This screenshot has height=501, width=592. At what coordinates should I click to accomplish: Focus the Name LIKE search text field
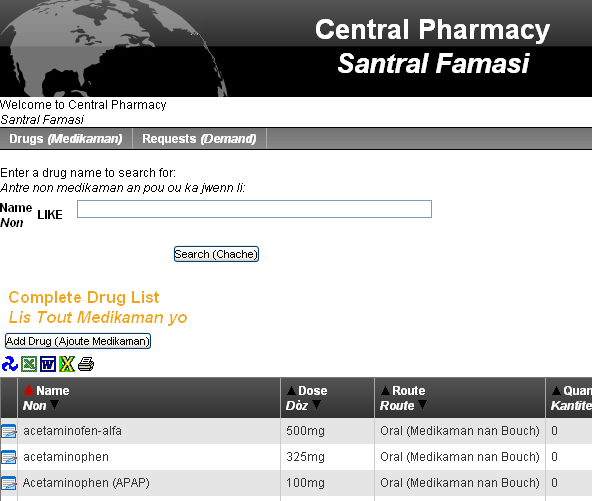pyautogui.click(x=254, y=209)
